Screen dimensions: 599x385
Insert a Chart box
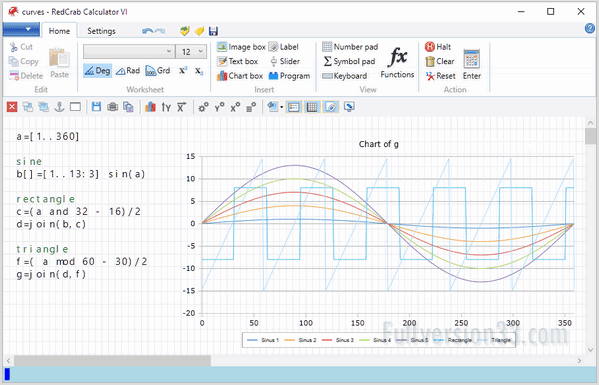240,76
